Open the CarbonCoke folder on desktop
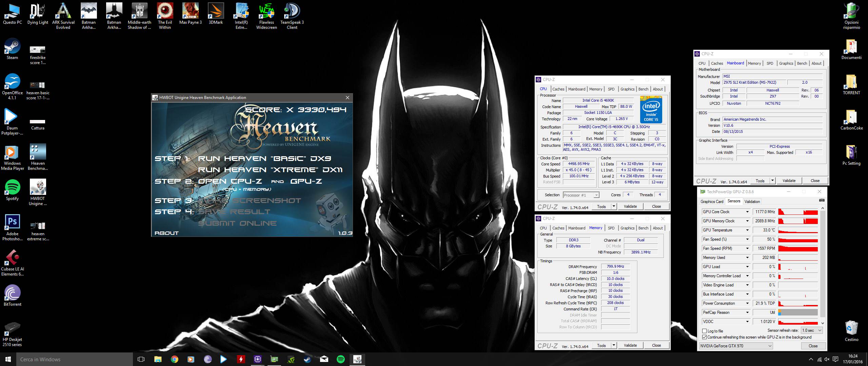 851,120
